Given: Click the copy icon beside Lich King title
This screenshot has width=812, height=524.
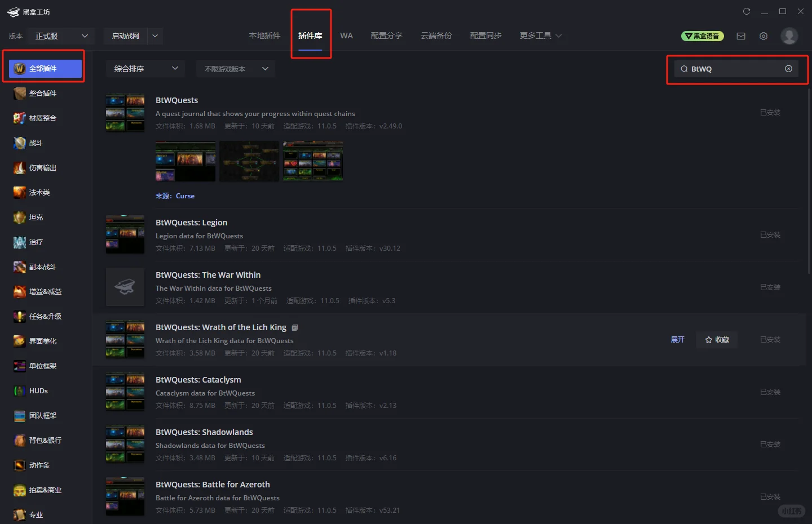Looking at the screenshot, I should 295,328.
